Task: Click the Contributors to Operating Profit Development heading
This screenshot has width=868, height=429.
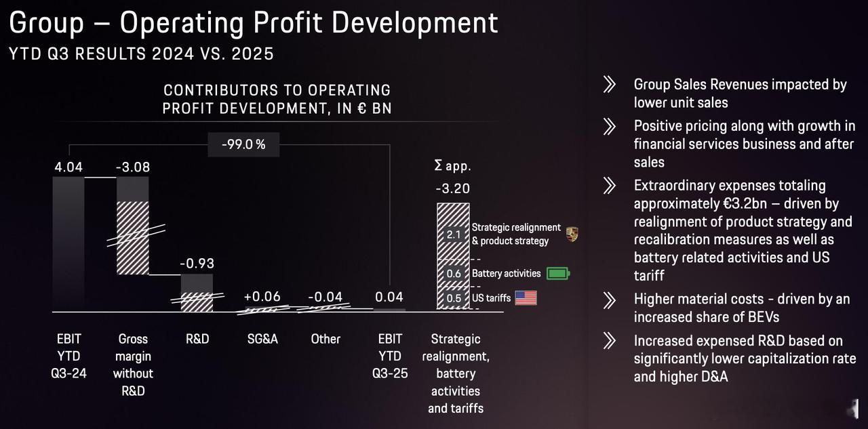Action: (277, 99)
